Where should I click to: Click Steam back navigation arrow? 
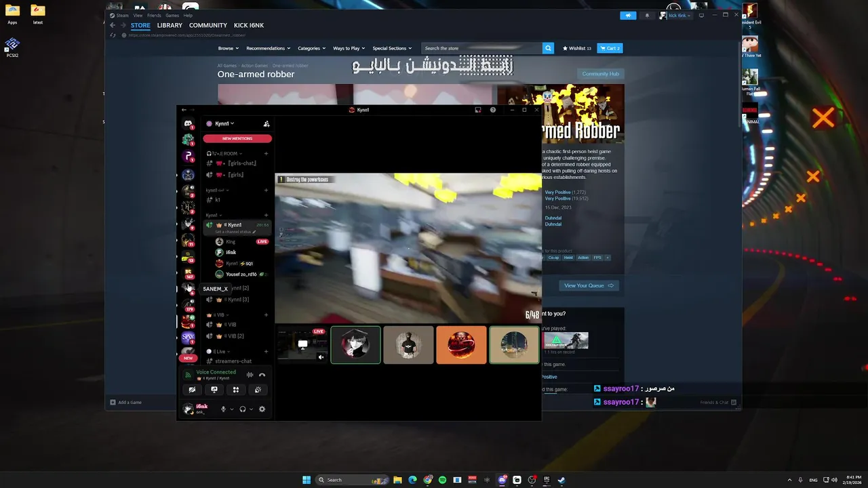(113, 25)
